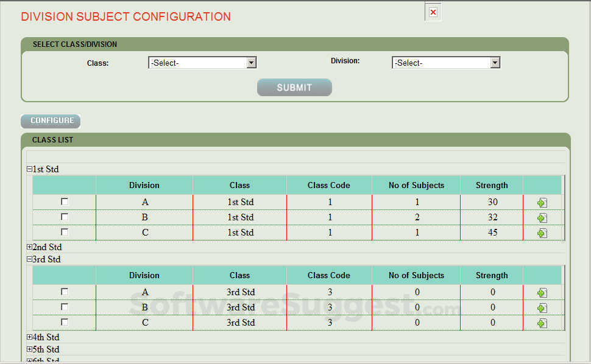The height and width of the screenshot is (364, 591).
Task: Open the Class dropdown
Action: pyautogui.click(x=252, y=62)
